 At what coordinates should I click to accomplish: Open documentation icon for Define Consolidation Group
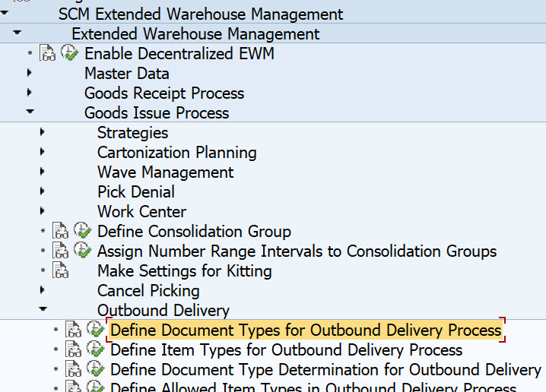(60, 232)
